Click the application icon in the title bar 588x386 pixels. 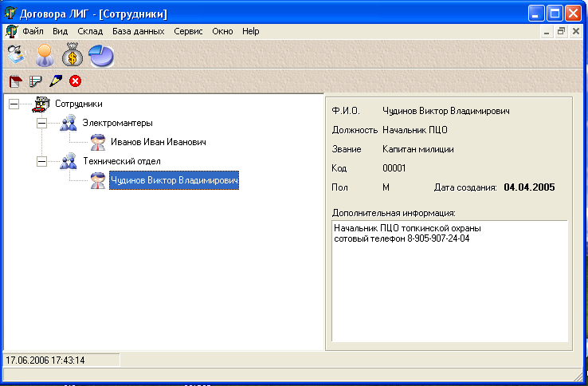coord(10,13)
